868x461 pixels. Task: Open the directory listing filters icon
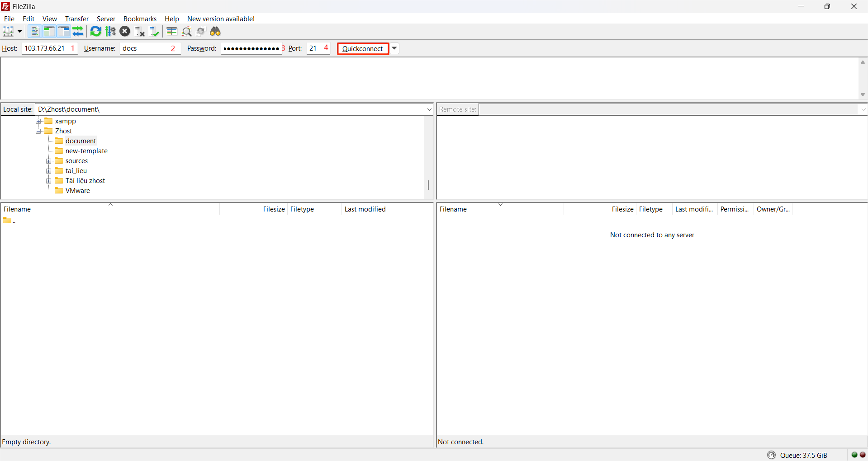tap(171, 31)
